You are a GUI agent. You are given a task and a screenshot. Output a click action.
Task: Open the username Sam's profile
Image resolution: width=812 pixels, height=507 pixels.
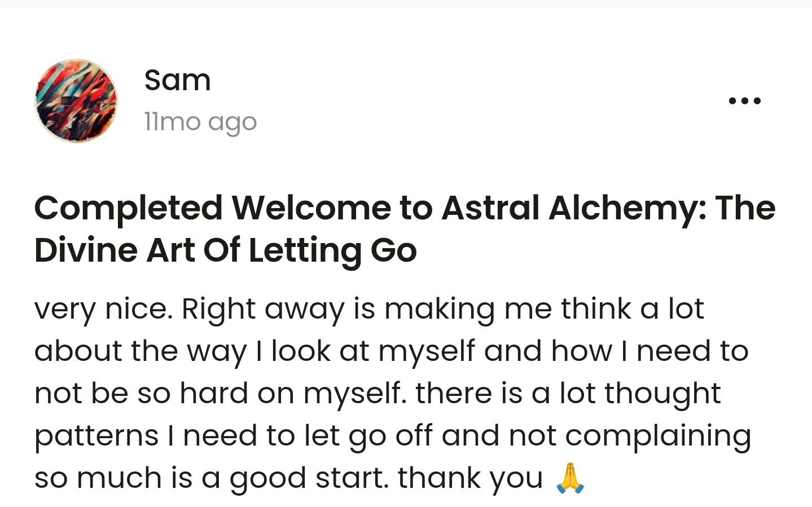pyautogui.click(x=177, y=80)
